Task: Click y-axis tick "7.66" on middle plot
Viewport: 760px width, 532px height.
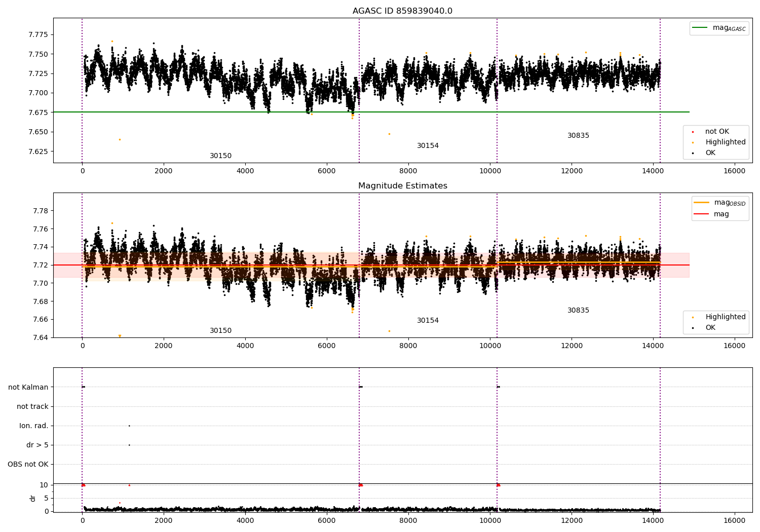Action: [41, 319]
